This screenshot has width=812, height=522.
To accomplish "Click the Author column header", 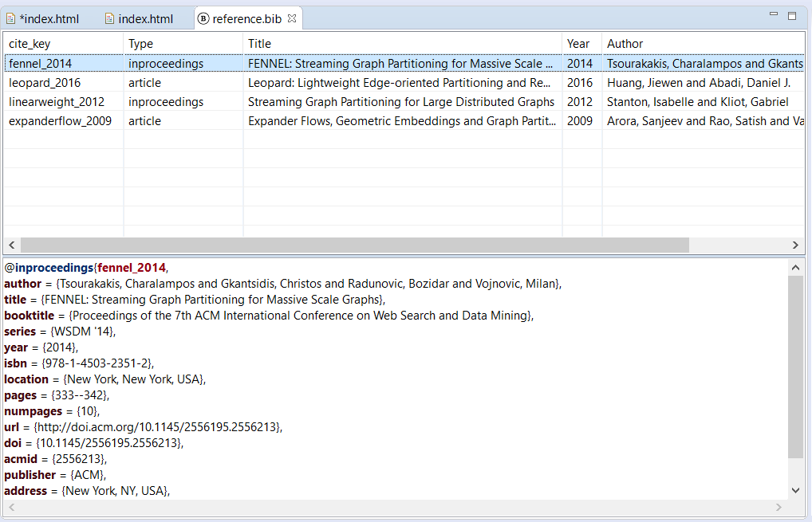I will [702, 44].
